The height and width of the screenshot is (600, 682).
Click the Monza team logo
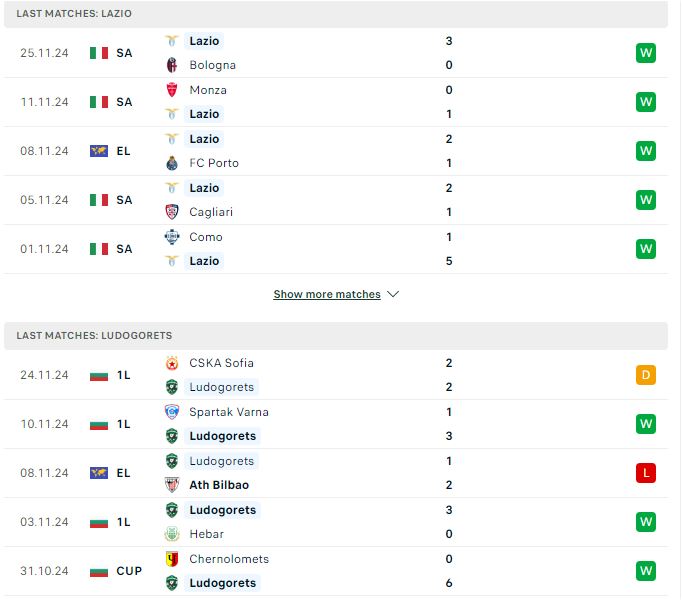click(172, 90)
